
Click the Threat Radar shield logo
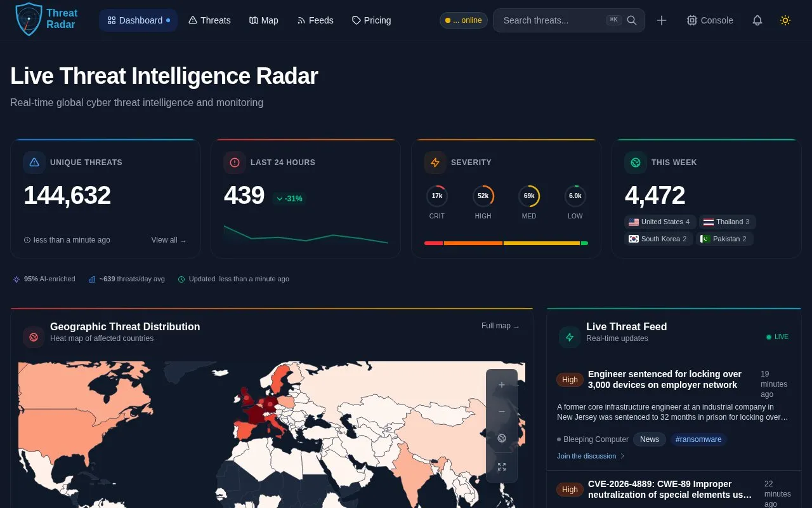29,20
